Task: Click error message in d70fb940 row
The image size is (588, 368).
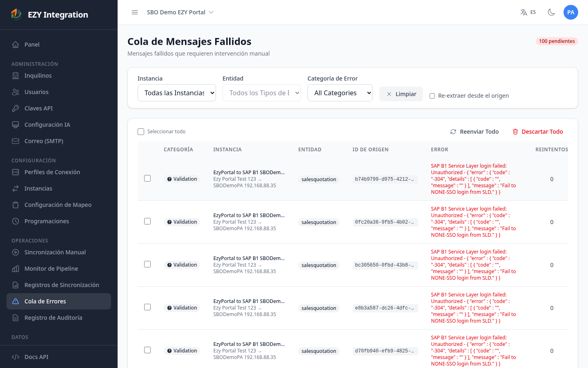Action: [473, 351]
